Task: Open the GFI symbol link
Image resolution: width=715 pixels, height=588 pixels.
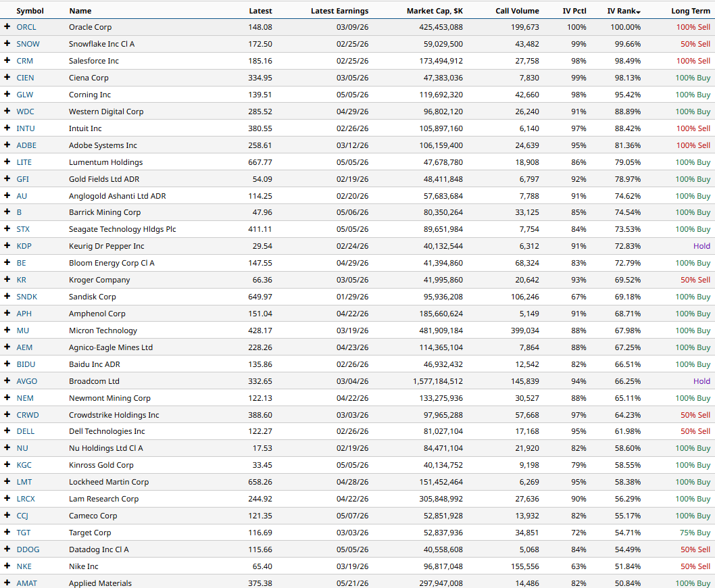Action: [23, 179]
